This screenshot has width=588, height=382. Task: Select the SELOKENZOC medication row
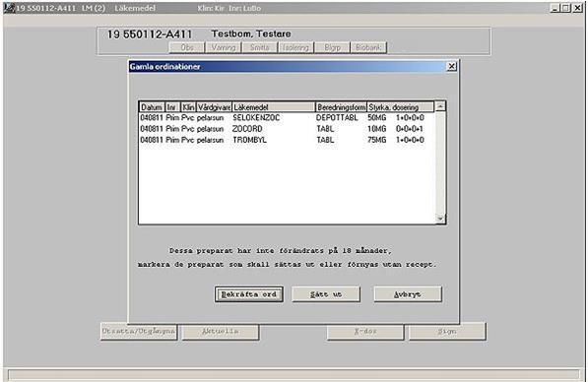[x=287, y=118]
